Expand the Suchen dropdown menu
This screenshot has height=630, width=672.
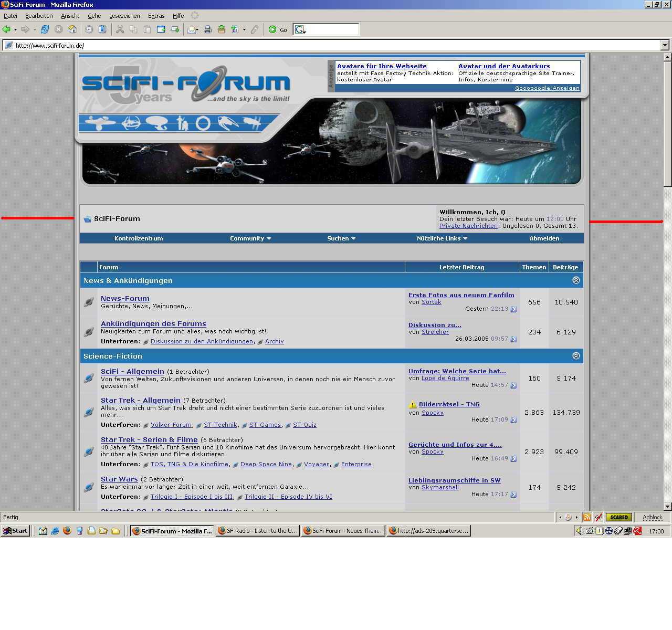(341, 238)
